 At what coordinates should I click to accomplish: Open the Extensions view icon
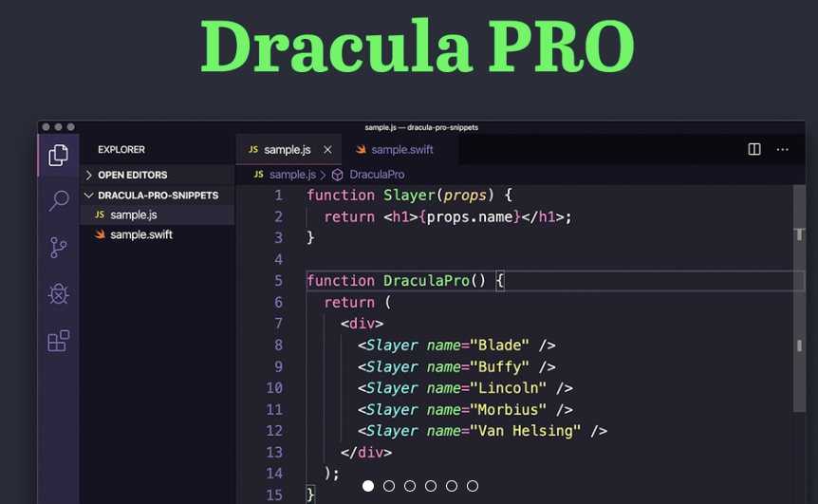pos(59,341)
